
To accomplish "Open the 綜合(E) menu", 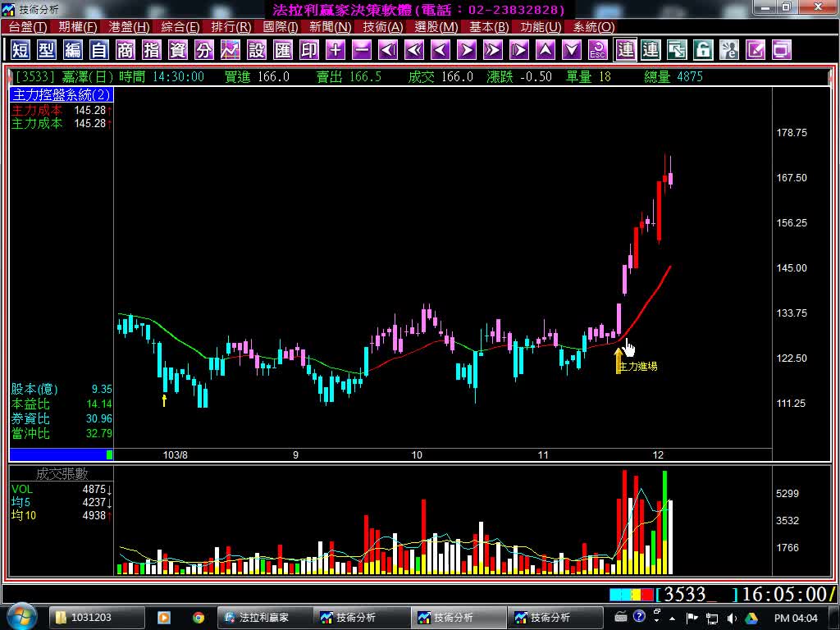I will click(180, 27).
